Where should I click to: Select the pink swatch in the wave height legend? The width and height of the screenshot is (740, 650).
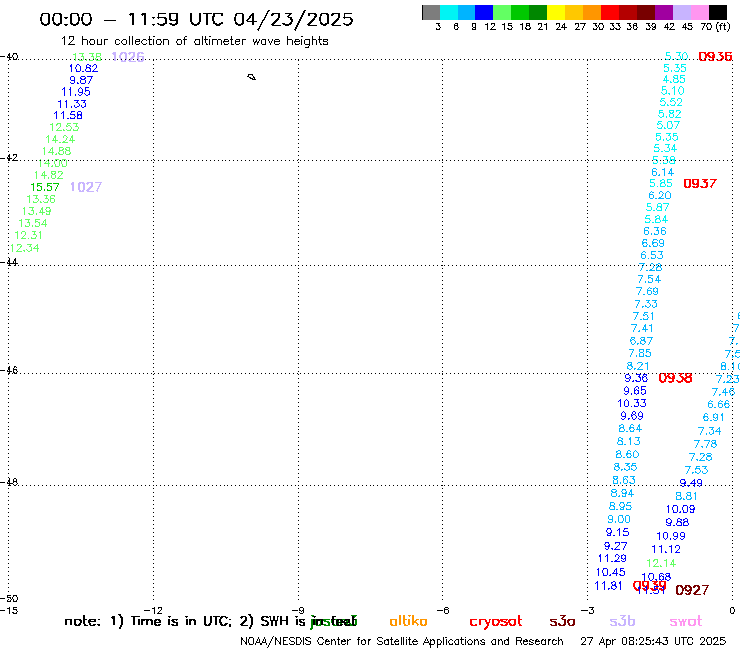(x=700, y=12)
